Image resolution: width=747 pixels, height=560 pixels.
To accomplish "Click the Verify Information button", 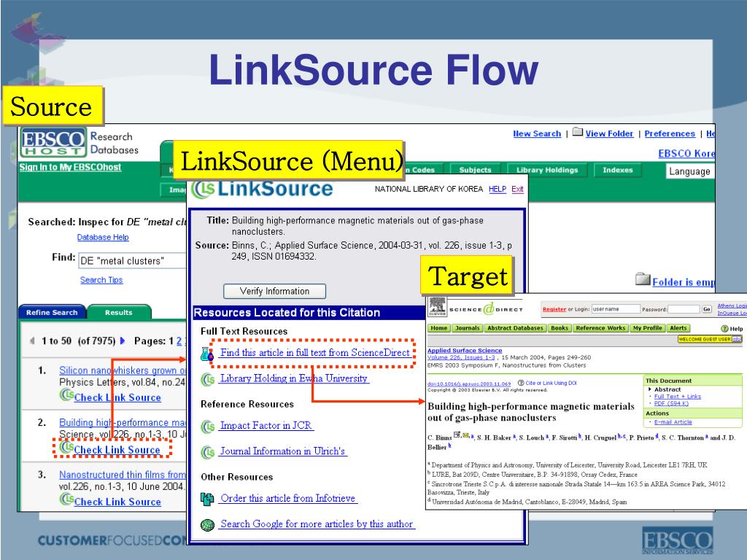I will [274, 291].
